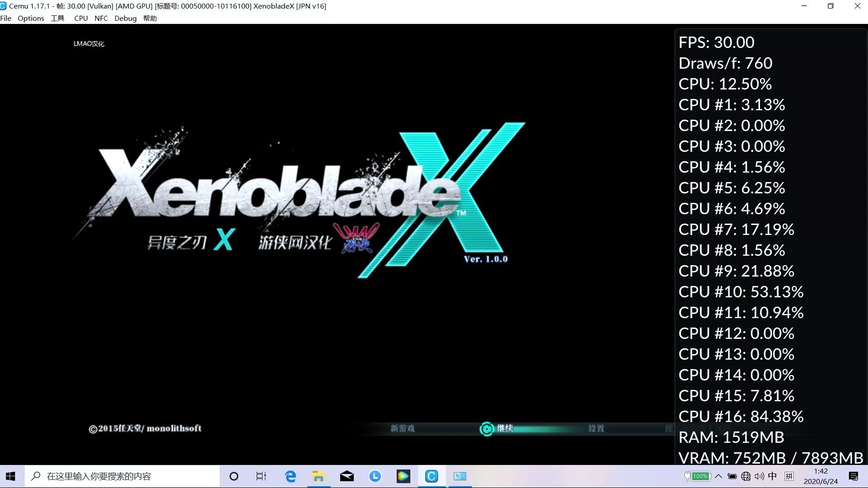Open File Explorer from the taskbar
868x488 pixels.
(x=318, y=476)
